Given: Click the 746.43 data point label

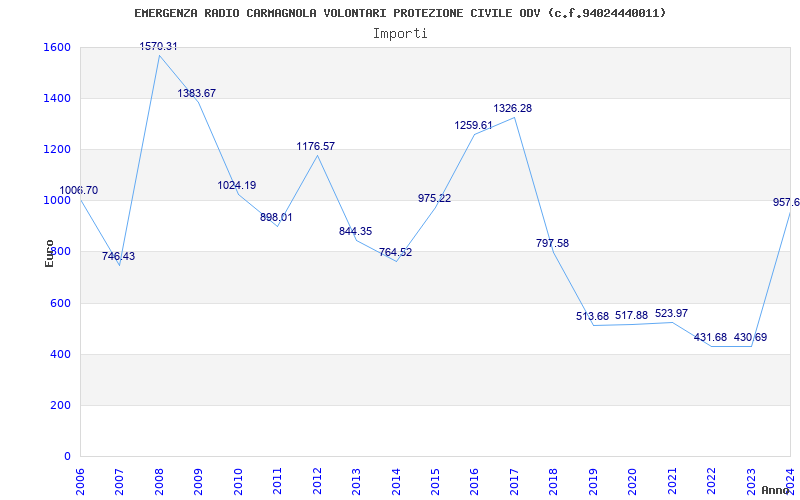Looking at the screenshot, I should coord(118,256).
